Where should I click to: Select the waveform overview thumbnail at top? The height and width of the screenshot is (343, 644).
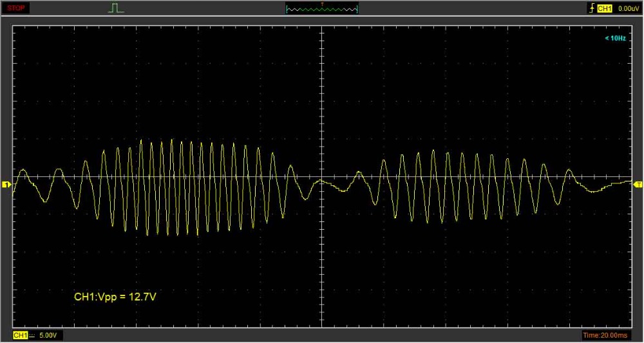tap(321, 10)
